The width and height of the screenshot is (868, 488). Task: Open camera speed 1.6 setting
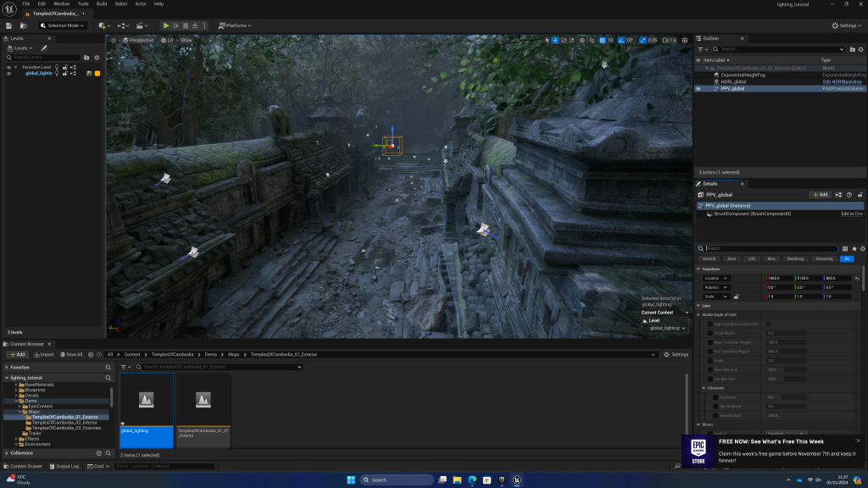point(670,40)
